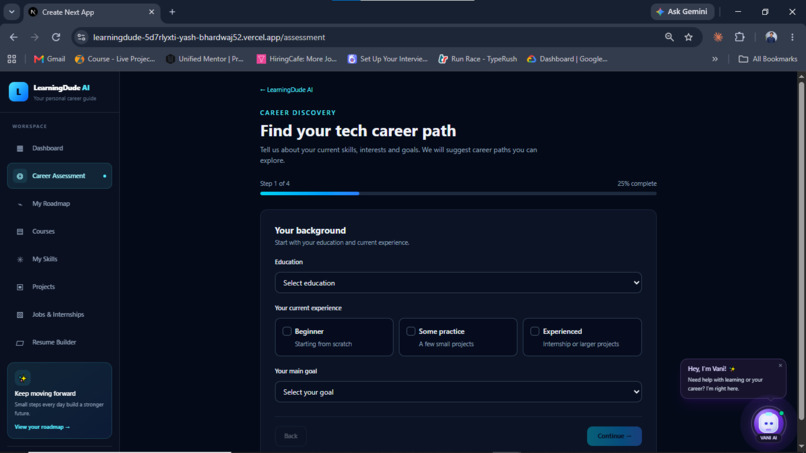Viewport: 806px width, 453px height.
Task: Open the Run Race - TypeRush bookmark
Action: 478,59
